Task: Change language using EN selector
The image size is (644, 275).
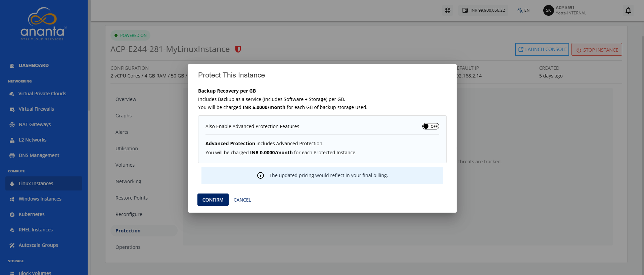Action: pyautogui.click(x=523, y=10)
